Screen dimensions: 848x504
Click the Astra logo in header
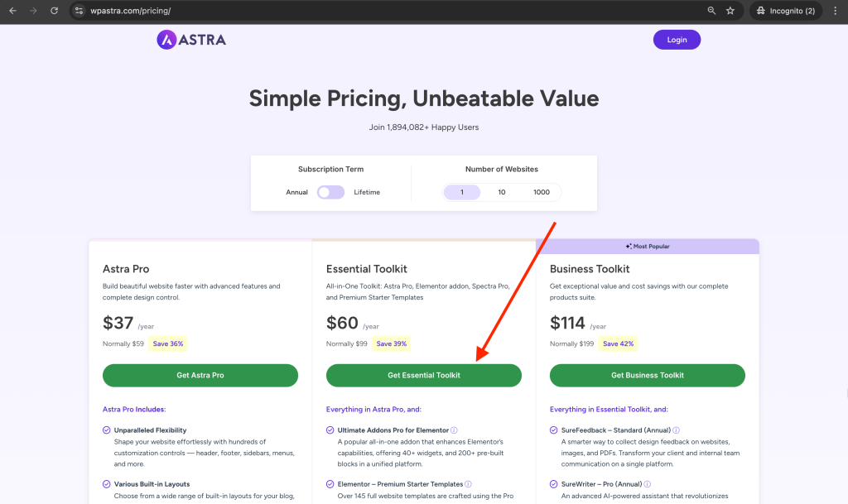191,40
